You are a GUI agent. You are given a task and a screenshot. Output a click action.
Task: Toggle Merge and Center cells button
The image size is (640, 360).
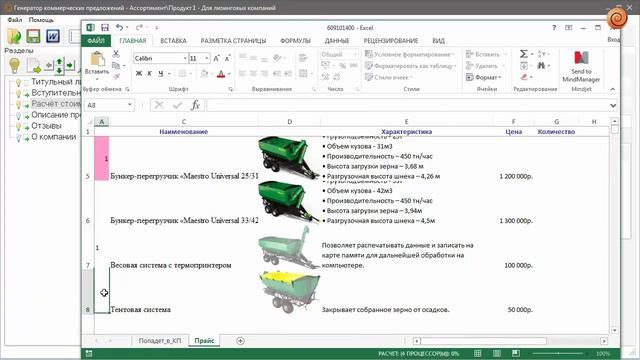click(303, 73)
